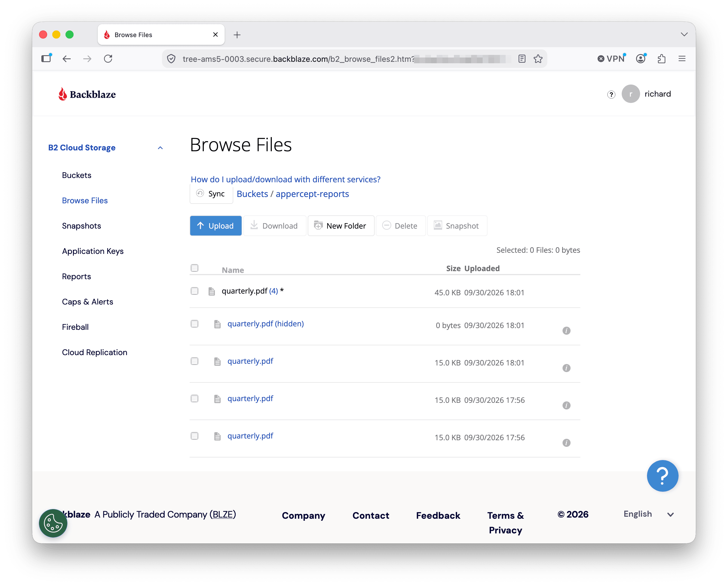Check the box for quarterly.pdf (4)
The height and width of the screenshot is (586, 728).
point(194,291)
